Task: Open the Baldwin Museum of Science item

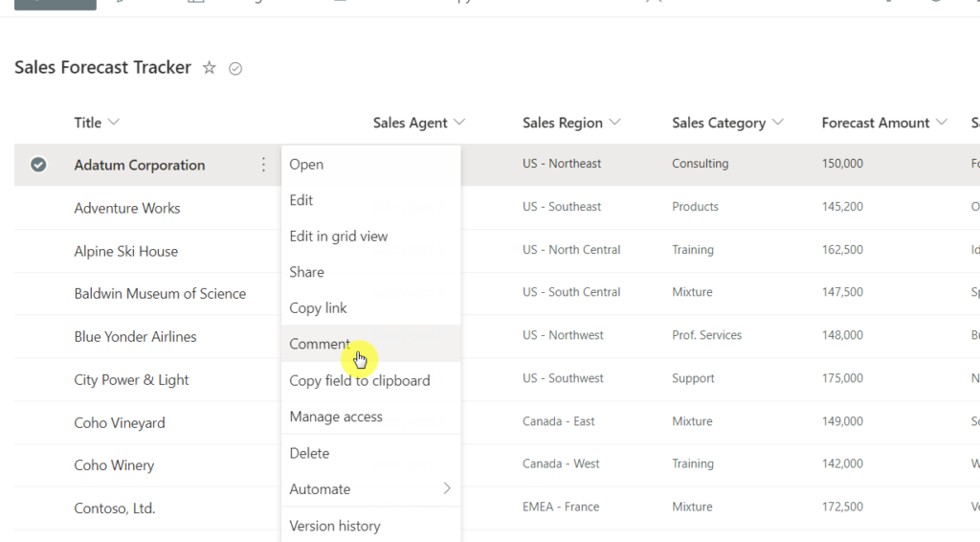Action: [160, 294]
